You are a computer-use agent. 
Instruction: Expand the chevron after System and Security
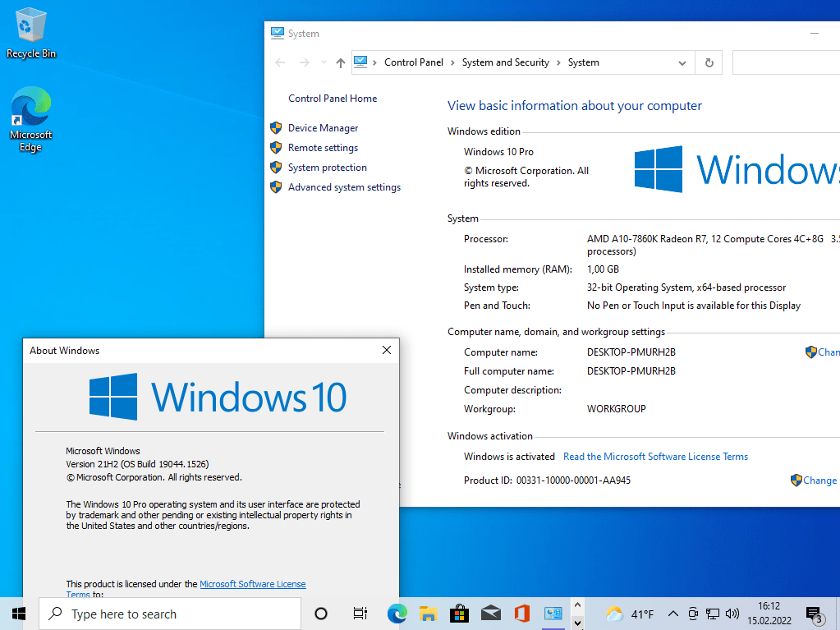558,62
